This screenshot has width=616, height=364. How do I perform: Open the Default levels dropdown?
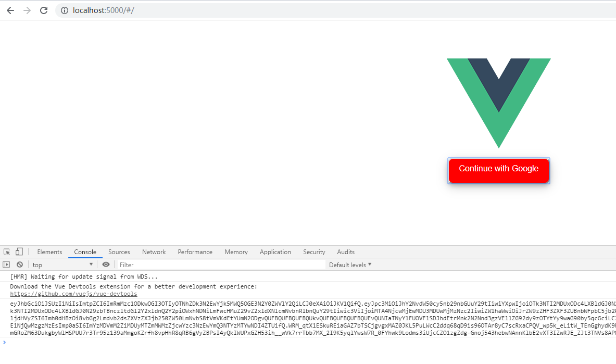tap(350, 265)
